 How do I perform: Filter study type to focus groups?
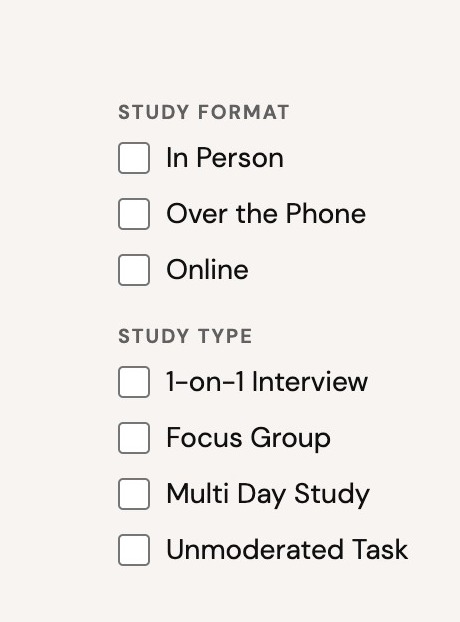pos(134,438)
